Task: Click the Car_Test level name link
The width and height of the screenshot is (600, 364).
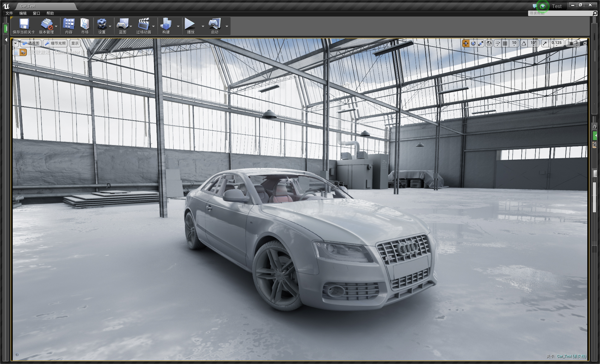Action: click(x=571, y=356)
